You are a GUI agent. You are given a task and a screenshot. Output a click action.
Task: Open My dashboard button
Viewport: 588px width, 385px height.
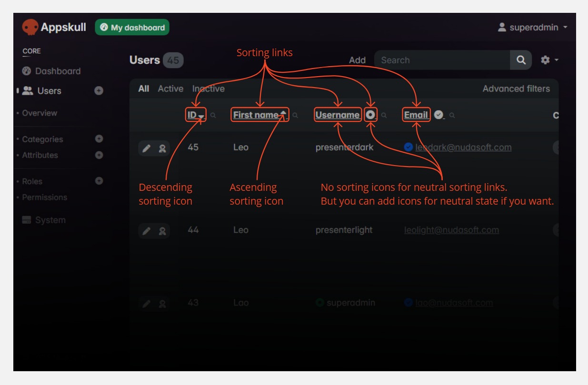pos(132,28)
